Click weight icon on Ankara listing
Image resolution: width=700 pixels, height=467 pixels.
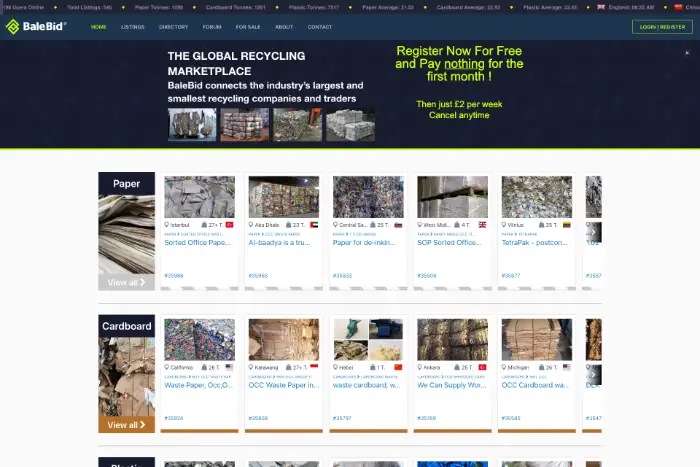point(457,367)
